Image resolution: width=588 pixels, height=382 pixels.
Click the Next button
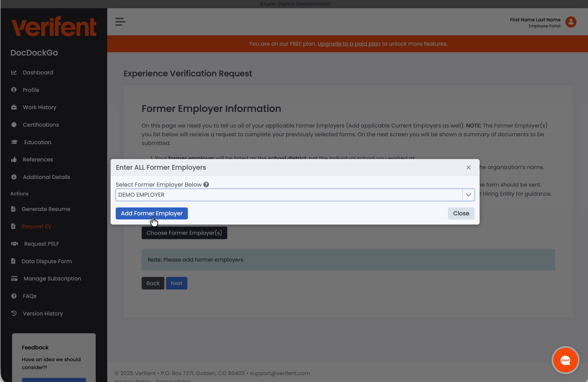[176, 283]
